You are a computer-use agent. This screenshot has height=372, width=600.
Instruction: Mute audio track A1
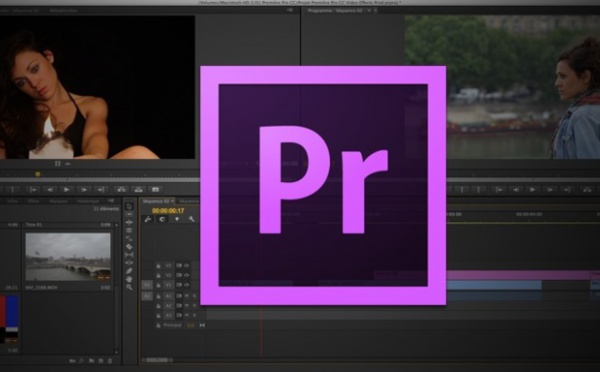click(x=187, y=296)
